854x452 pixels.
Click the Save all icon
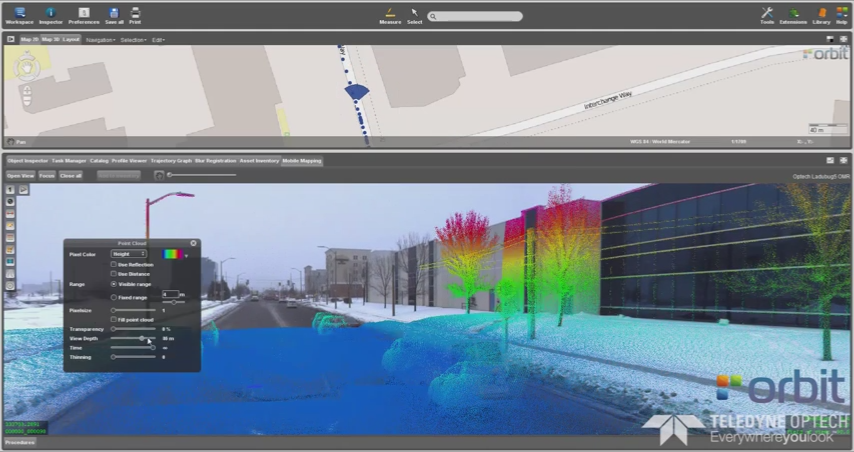tap(114, 13)
